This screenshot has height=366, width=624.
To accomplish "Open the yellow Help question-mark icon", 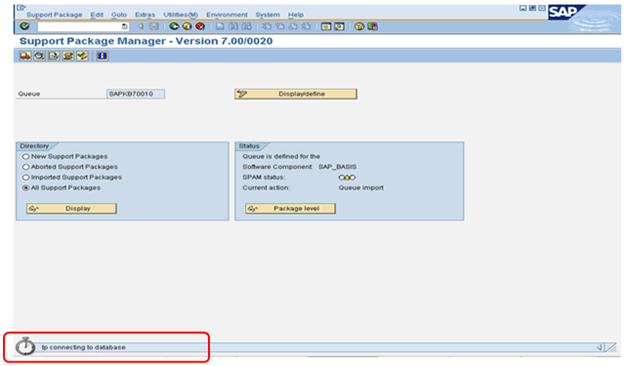I will coord(359,26).
